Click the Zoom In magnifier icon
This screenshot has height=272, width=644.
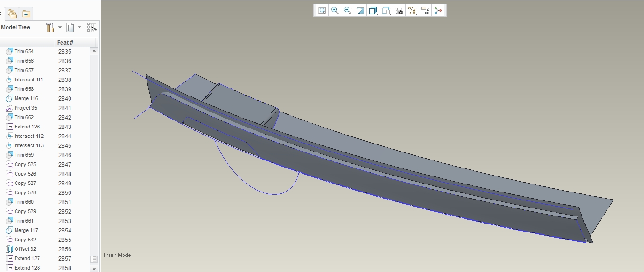[x=335, y=10]
